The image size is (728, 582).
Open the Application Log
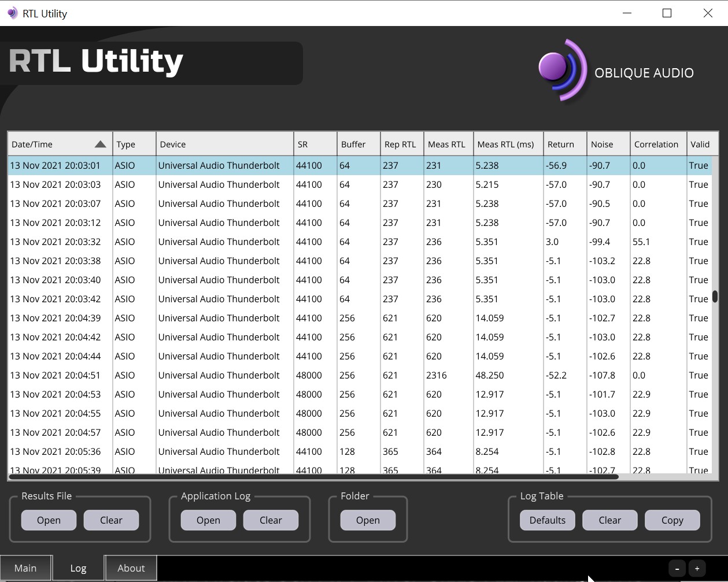208,520
